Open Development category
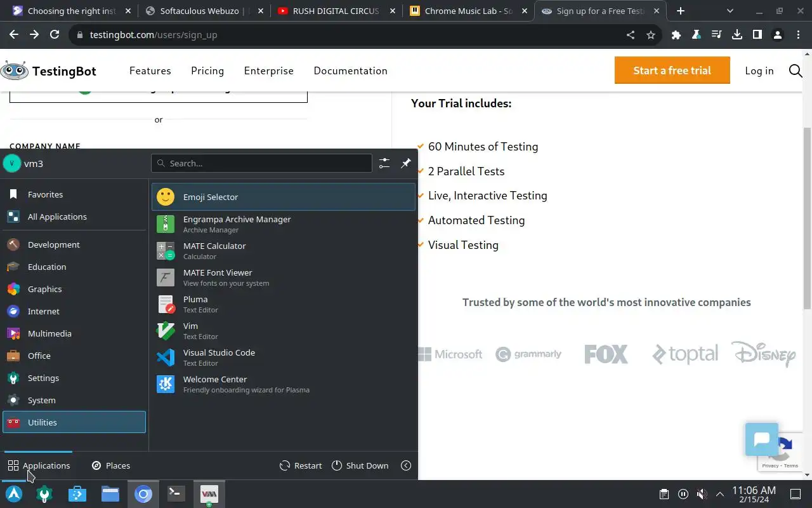 (74, 244)
